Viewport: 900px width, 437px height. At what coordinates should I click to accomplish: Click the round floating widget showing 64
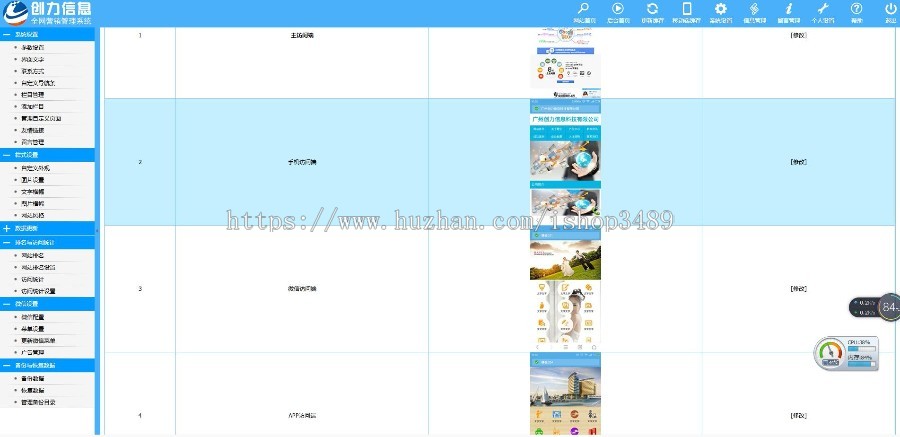[x=890, y=307]
